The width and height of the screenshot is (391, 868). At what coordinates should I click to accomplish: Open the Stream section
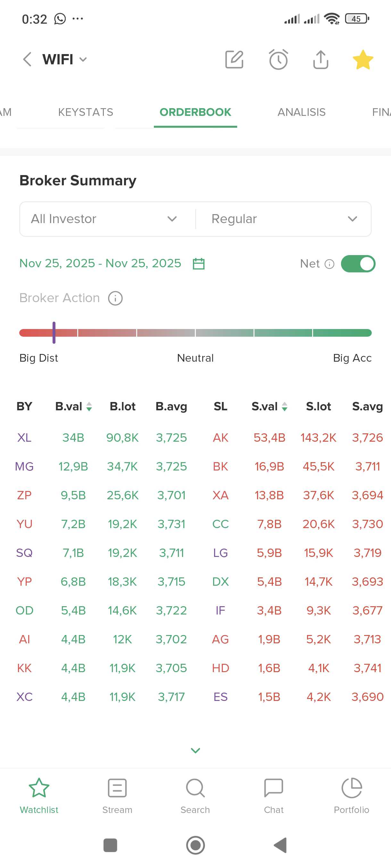117,795
